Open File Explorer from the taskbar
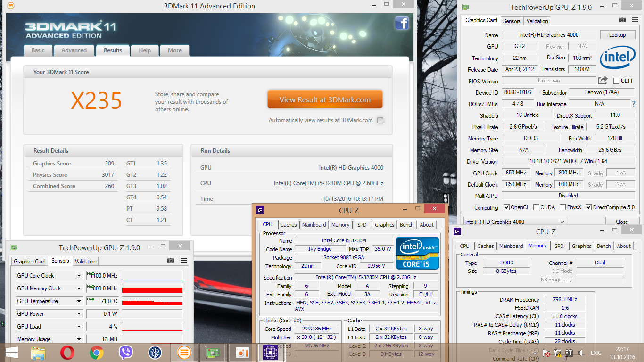The width and height of the screenshot is (644, 362). [x=38, y=353]
